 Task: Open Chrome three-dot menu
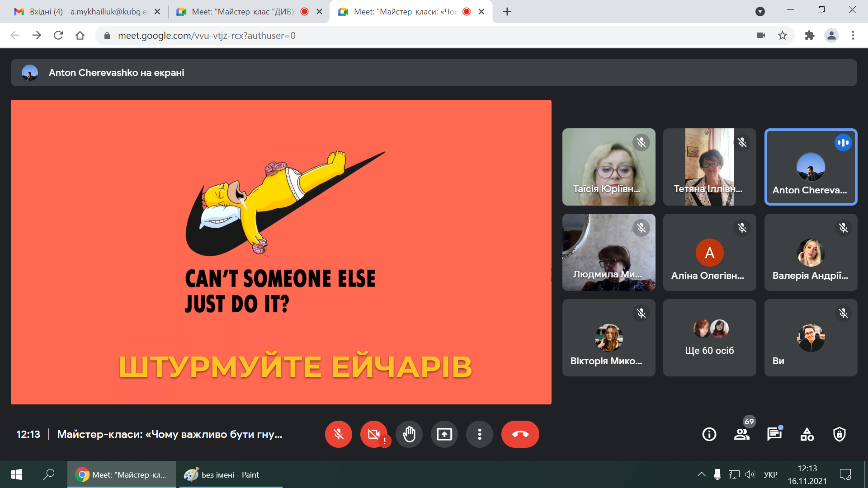(853, 35)
